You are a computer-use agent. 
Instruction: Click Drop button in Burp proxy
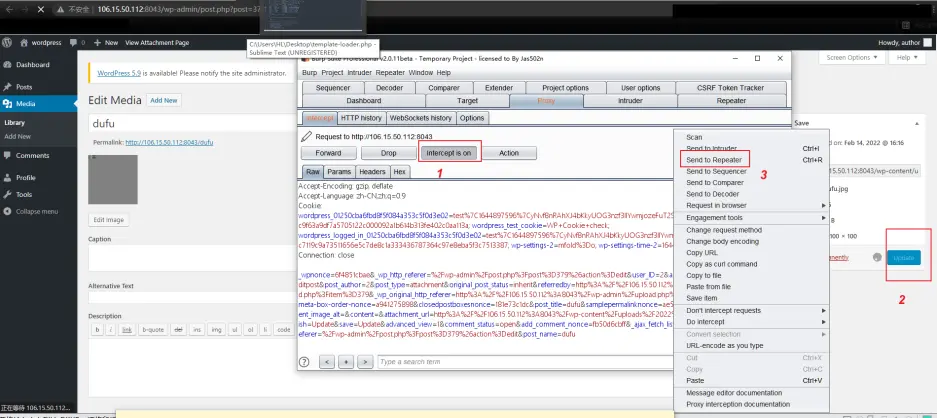[388, 153]
